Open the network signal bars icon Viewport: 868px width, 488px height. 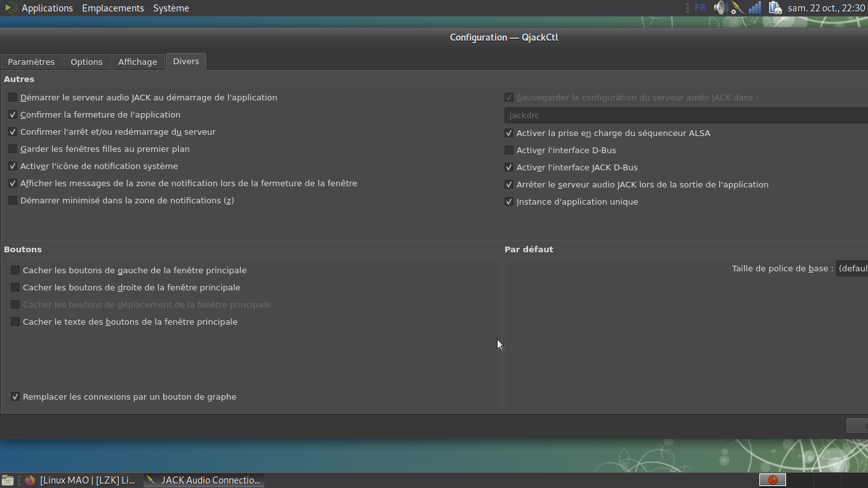[755, 8]
